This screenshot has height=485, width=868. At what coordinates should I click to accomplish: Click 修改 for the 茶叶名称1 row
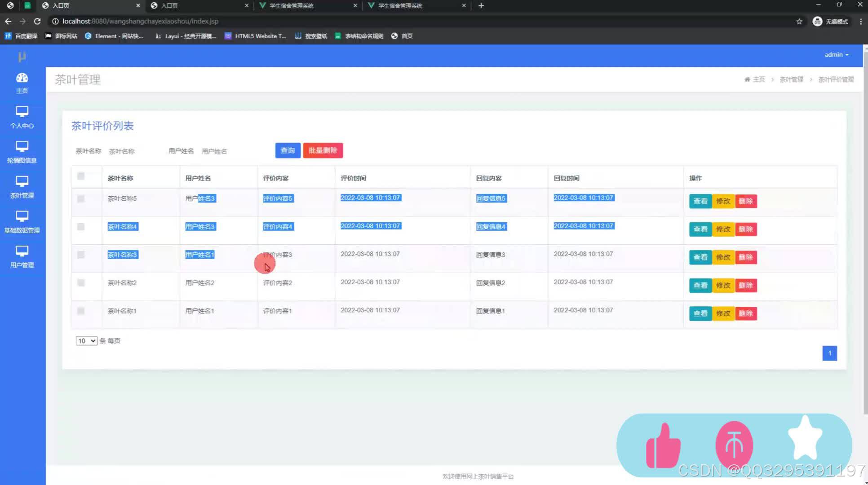click(723, 313)
